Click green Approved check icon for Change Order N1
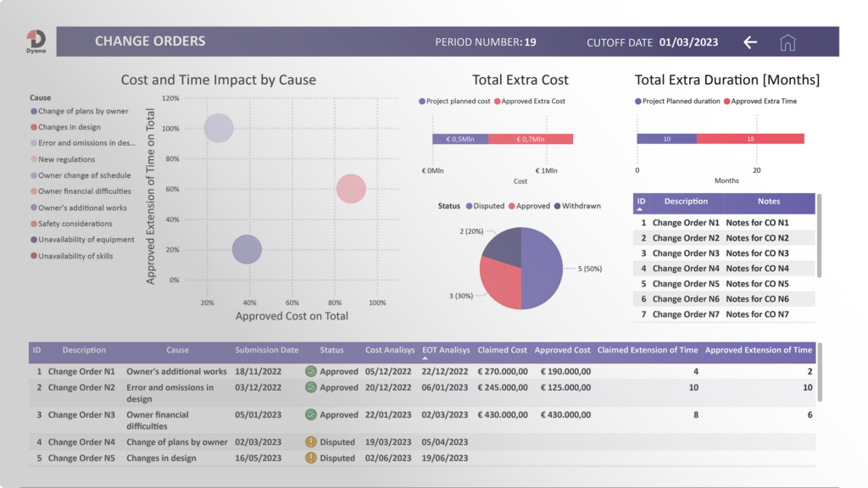 (311, 371)
